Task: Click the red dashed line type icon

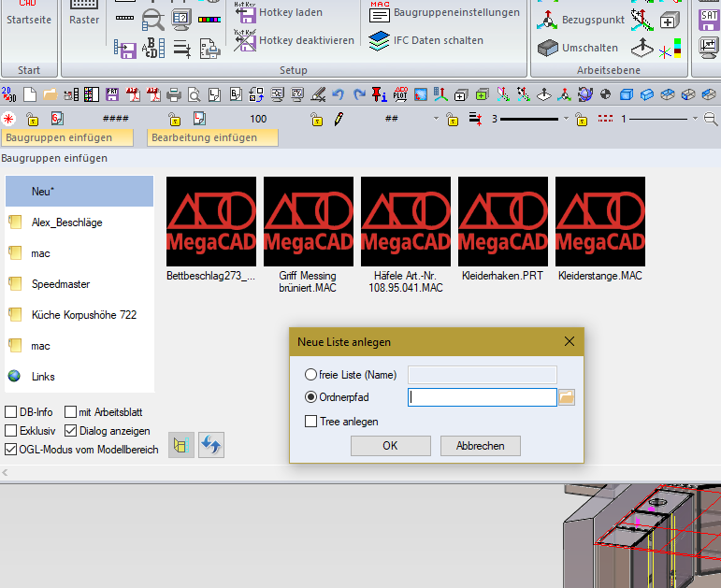Action: 605,119
